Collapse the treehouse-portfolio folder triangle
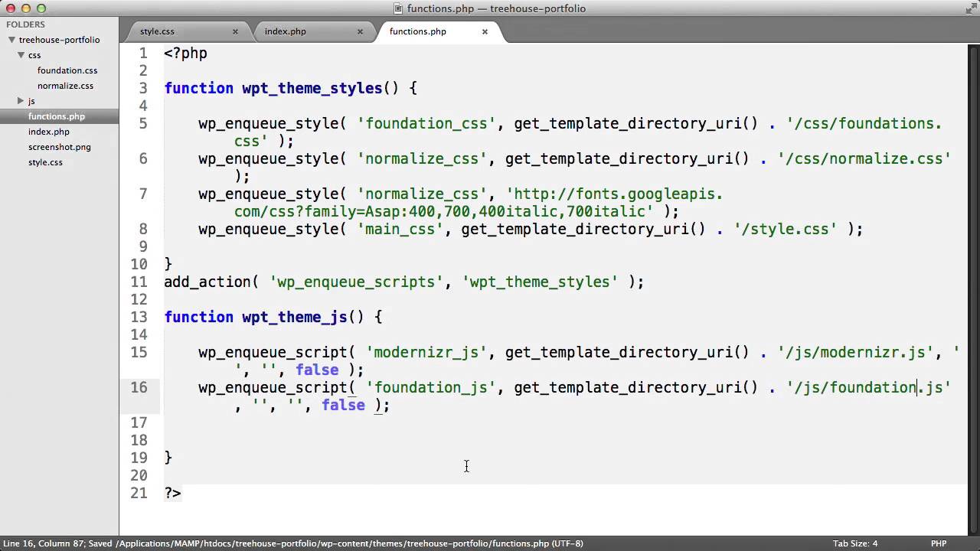This screenshot has width=980, height=551. click(11, 40)
